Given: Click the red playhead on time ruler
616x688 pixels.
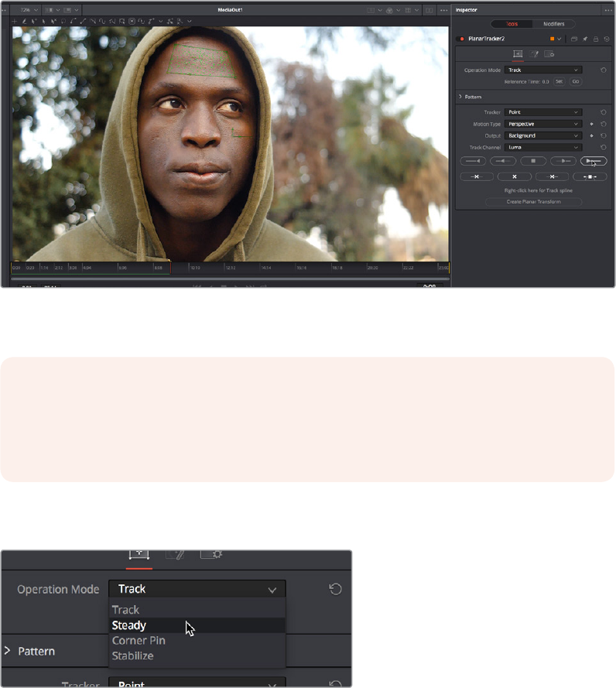Looking at the screenshot, I should click(x=170, y=268).
